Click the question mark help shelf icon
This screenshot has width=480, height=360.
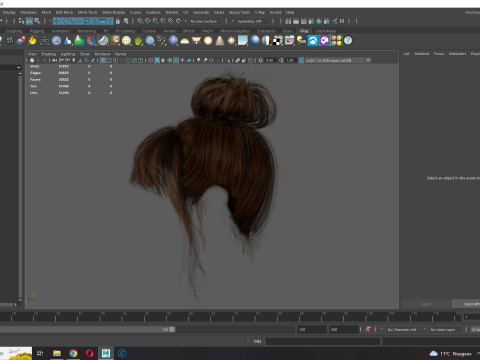348,41
